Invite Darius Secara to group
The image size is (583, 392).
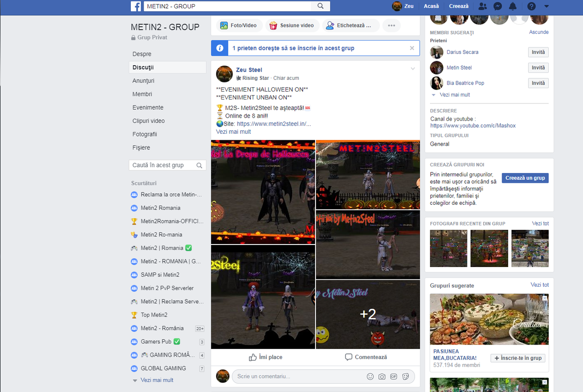(x=538, y=52)
